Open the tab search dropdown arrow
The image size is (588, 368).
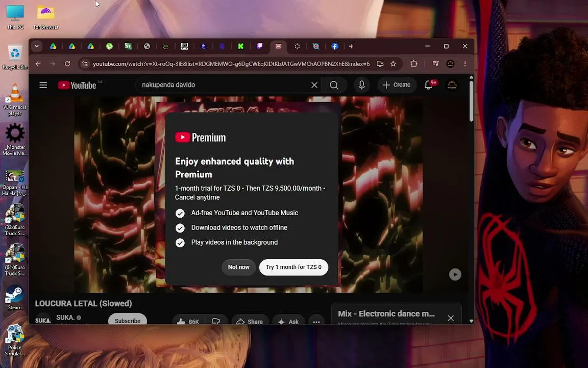pos(37,46)
